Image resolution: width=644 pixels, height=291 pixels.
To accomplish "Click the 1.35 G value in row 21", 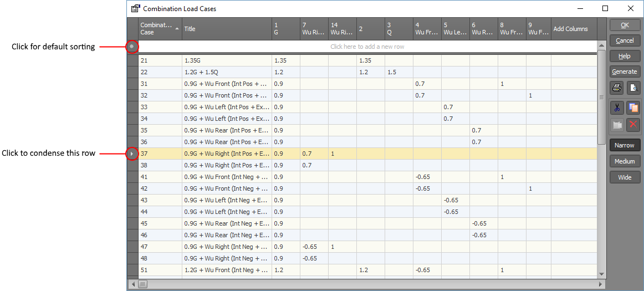I will (x=286, y=60).
